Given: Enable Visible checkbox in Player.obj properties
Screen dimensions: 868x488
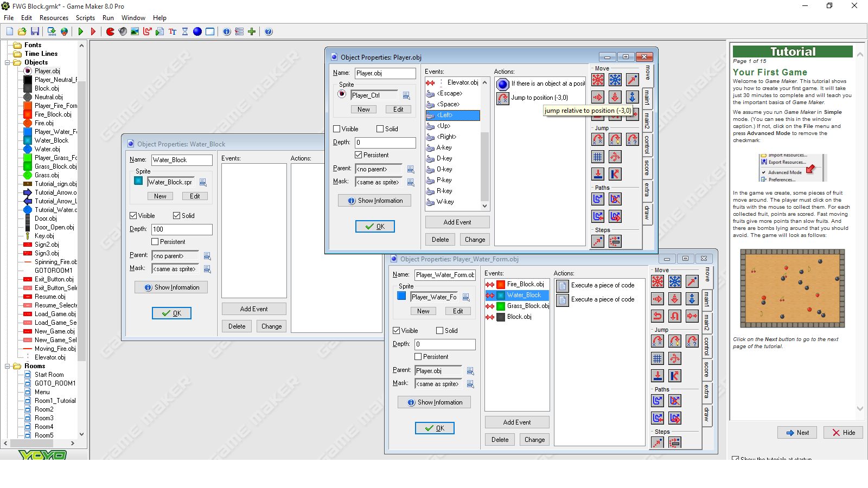Looking at the screenshot, I should 337,129.
